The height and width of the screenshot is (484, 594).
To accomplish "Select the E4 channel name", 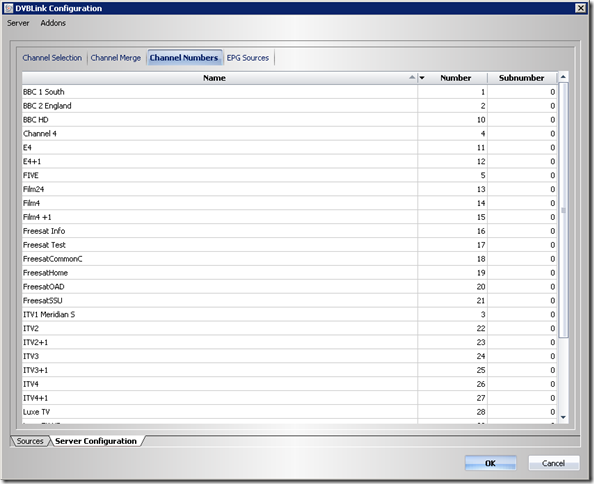I will coord(27,148).
